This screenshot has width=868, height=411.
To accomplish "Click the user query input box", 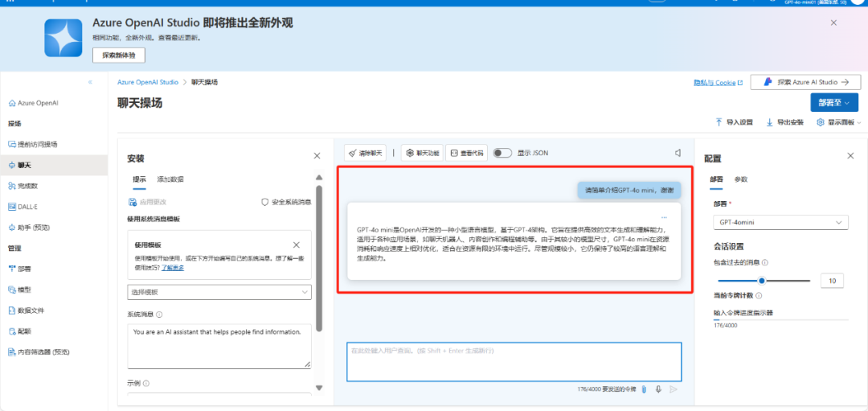I will 514,361.
